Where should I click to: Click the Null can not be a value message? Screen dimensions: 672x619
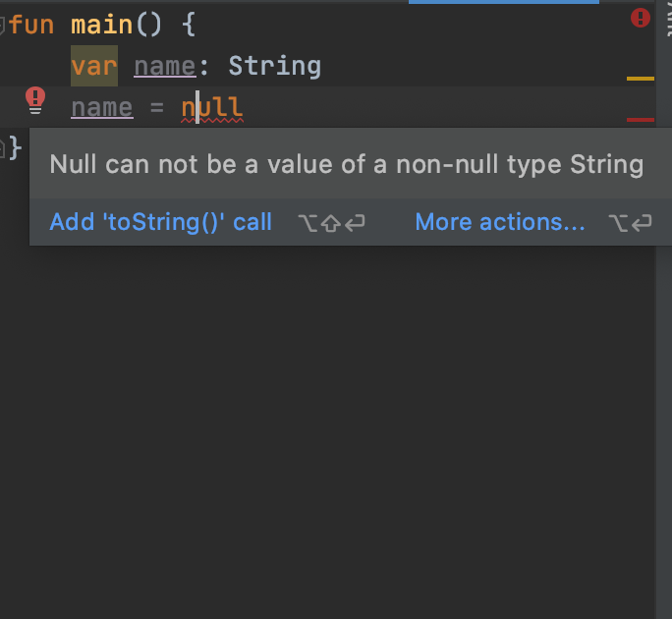346,164
